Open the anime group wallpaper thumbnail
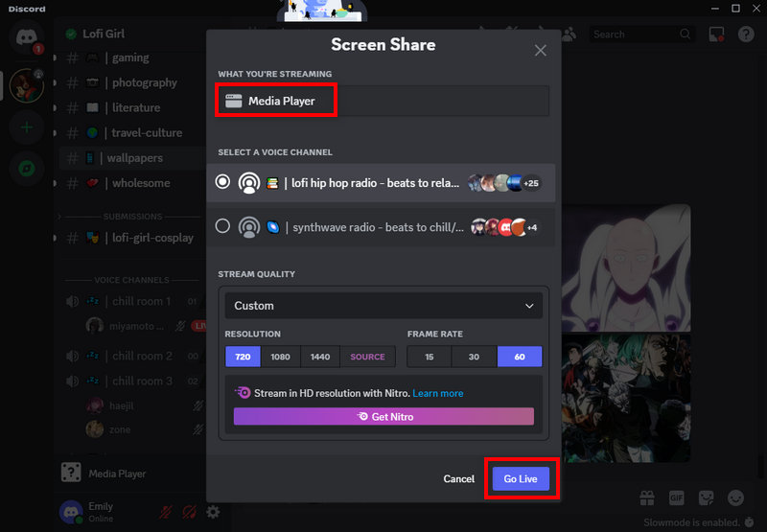This screenshot has width=767, height=532. [x=626, y=398]
